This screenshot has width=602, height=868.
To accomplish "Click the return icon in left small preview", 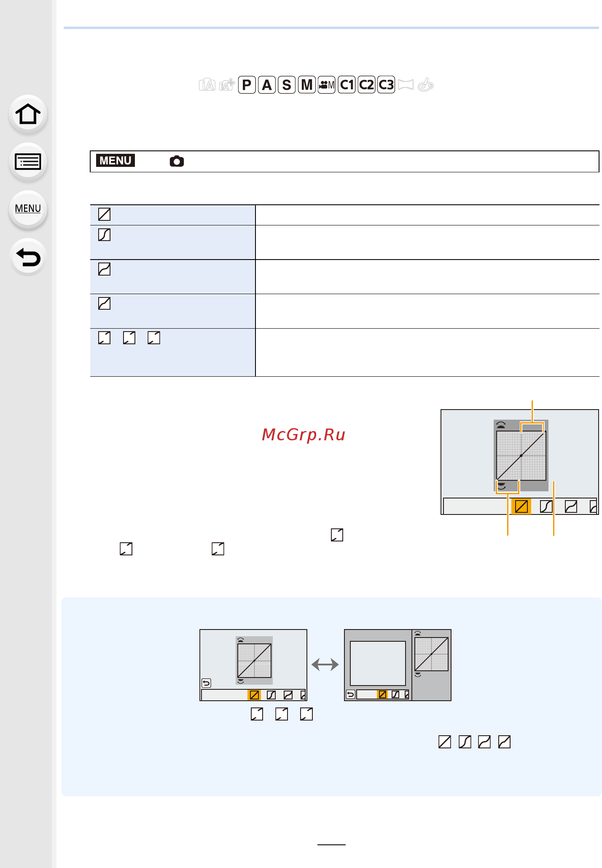I will point(206,683).
